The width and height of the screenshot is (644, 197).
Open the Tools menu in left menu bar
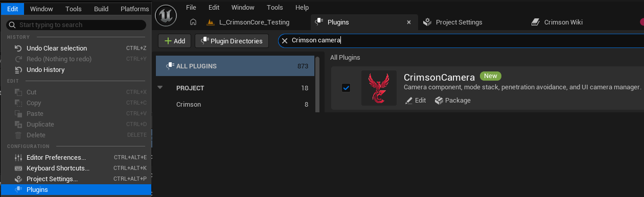click(x=74, y=9)
